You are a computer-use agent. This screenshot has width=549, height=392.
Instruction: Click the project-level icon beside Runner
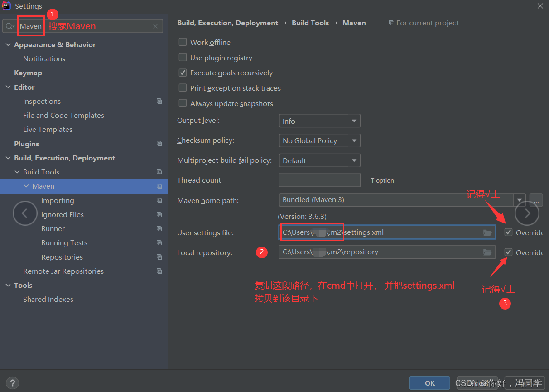point(159,228)
